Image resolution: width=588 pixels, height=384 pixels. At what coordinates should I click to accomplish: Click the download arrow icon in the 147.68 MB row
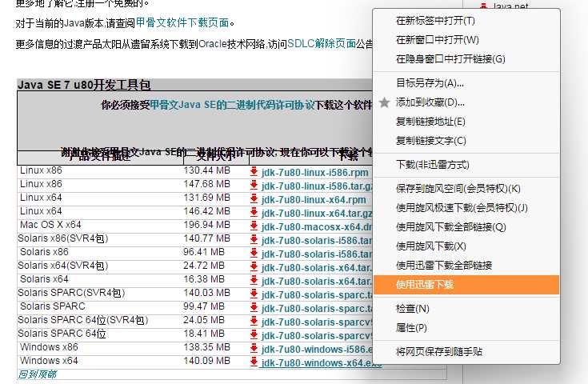(x=254, y=186)
